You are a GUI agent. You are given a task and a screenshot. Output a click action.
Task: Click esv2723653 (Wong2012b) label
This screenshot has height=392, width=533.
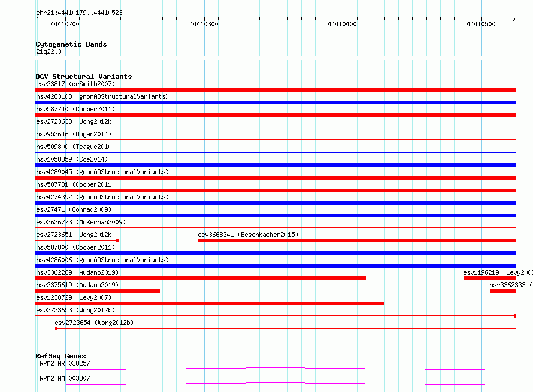click(x=75, y=310)
